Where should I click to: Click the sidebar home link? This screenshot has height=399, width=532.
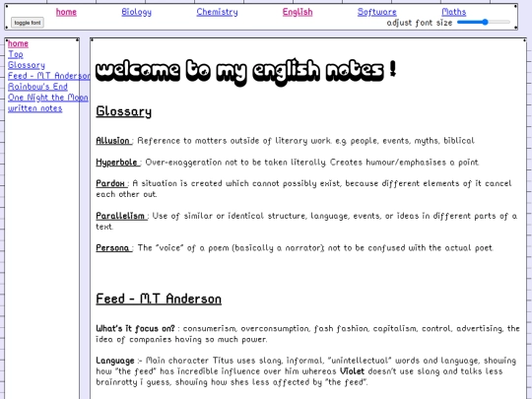pyautogui.click(x=18, y=43)
